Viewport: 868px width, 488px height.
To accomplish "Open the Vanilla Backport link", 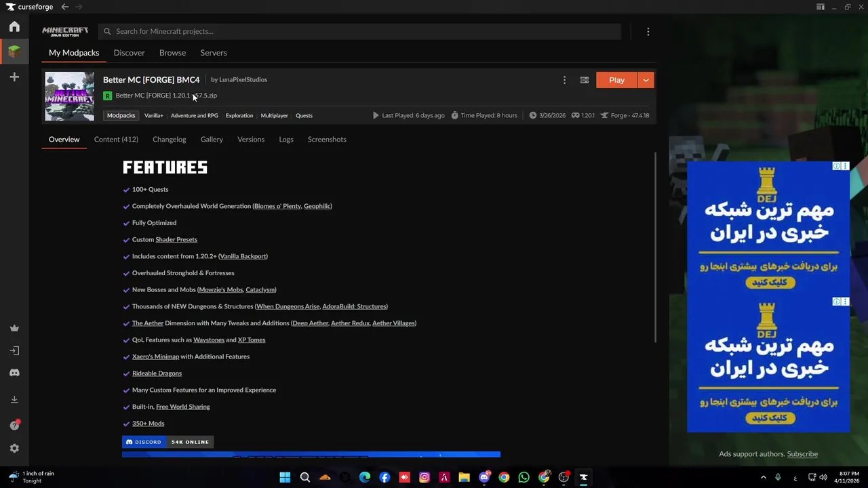I will pyautogui.click(x=243, y=256).
